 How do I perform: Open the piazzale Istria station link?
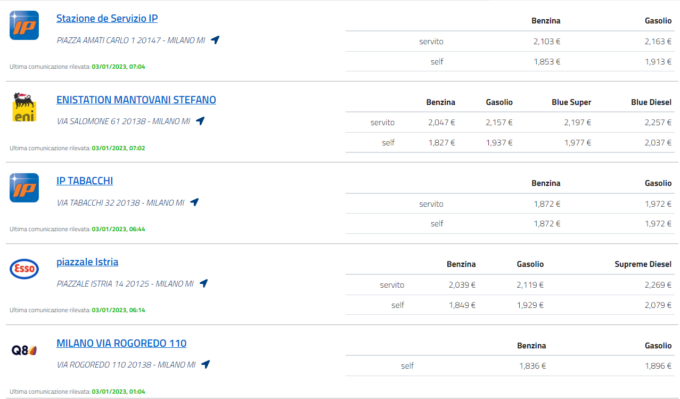point(87,262)
